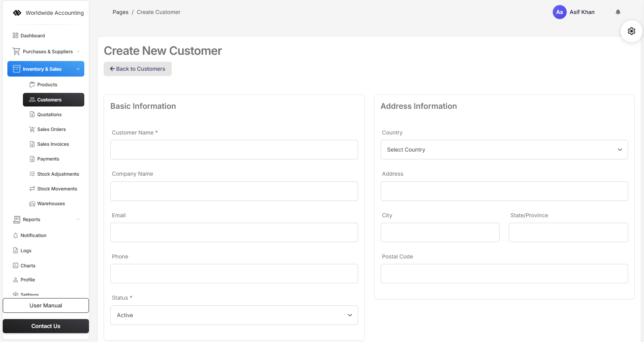Click the Worldwide Accounting brand text
The image size is (644, 342).
pos(55,13)
